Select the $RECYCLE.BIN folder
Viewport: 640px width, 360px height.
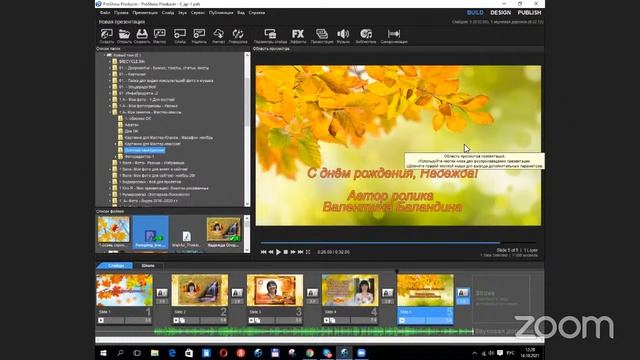(131, 62)
